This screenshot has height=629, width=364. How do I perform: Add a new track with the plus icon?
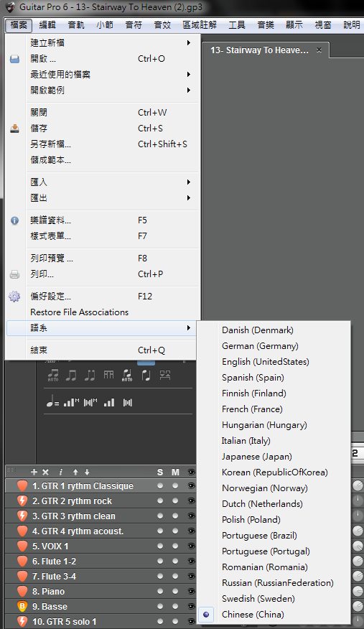(34, 472)
